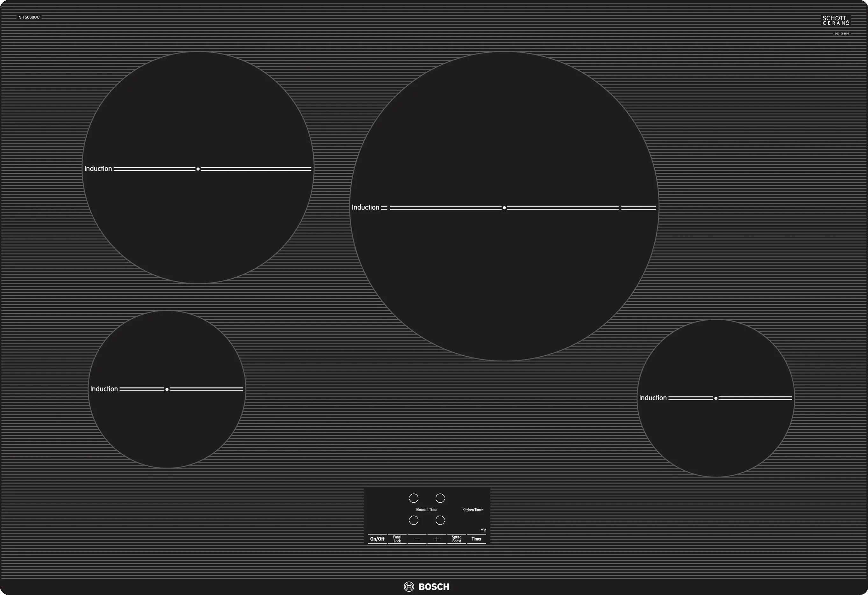Tap the Kitchen Timer label
This screenshot has width=868, height=595.
tap(473, 510)
